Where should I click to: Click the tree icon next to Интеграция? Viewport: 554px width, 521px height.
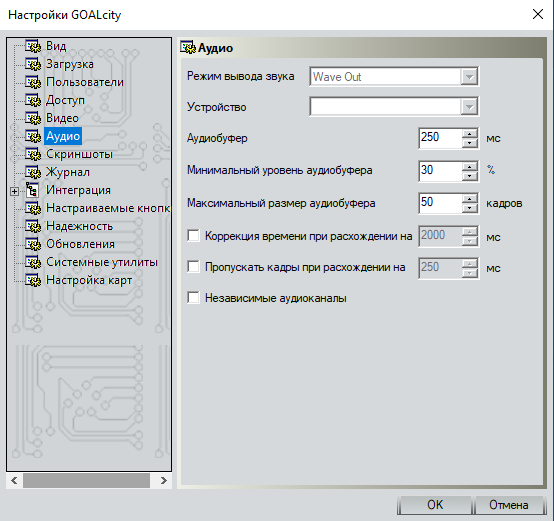point(33,190)
